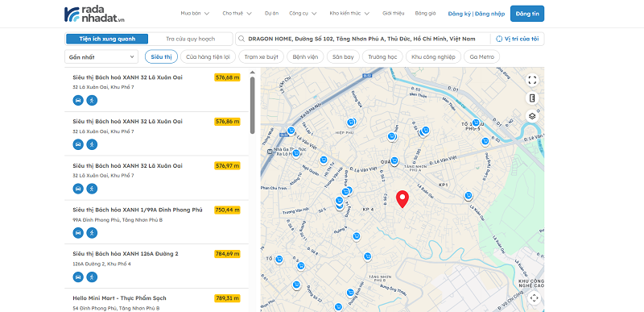Click the 750,44 m distance badge
This screenshot has height=312, width=644.
[227, 210]
